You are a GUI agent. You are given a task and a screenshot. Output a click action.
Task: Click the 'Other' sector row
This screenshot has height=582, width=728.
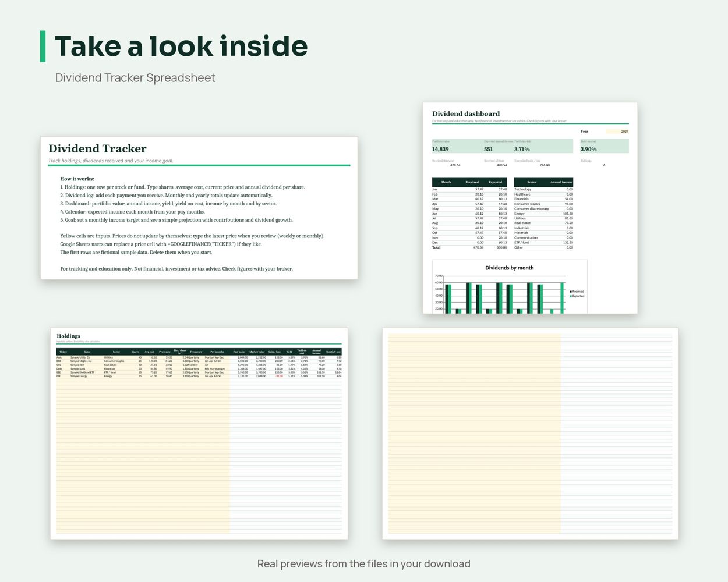(x=543, y=247)
